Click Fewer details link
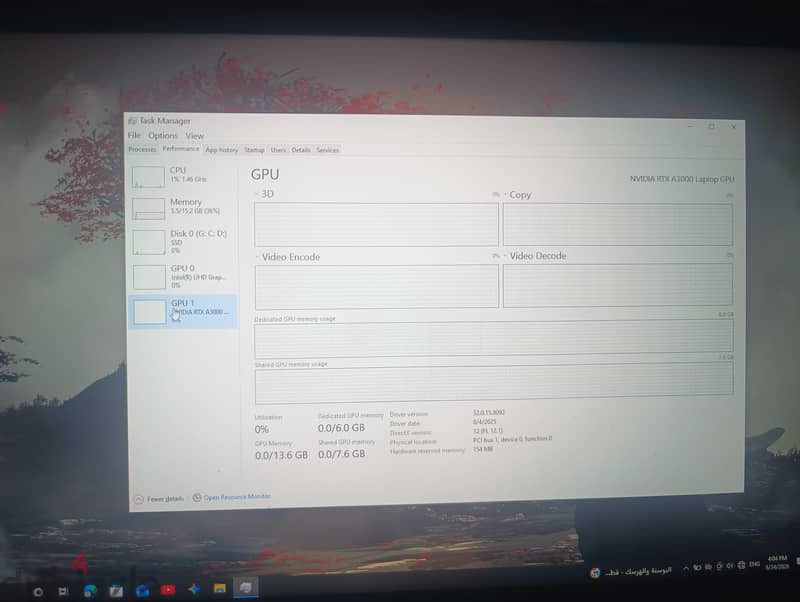 [165, 499]
